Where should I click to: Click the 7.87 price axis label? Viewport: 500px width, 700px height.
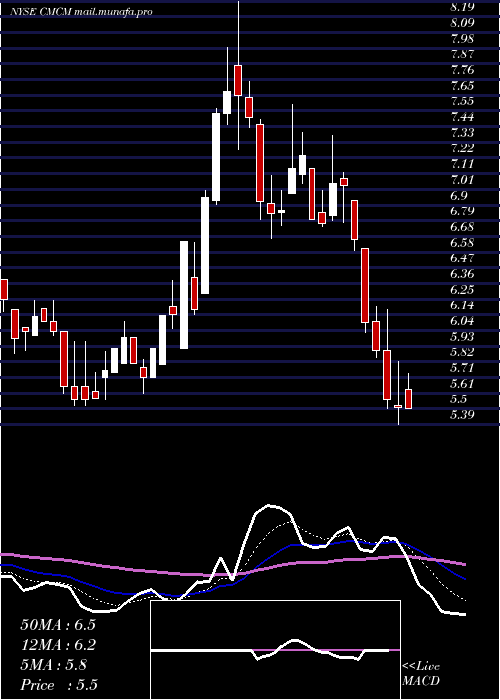pos(462,54)
